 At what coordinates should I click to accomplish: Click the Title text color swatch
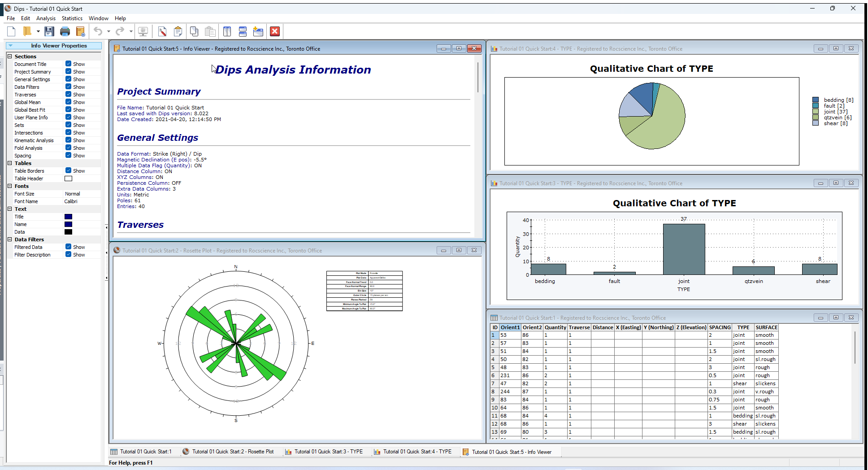[x=68, y=217]
